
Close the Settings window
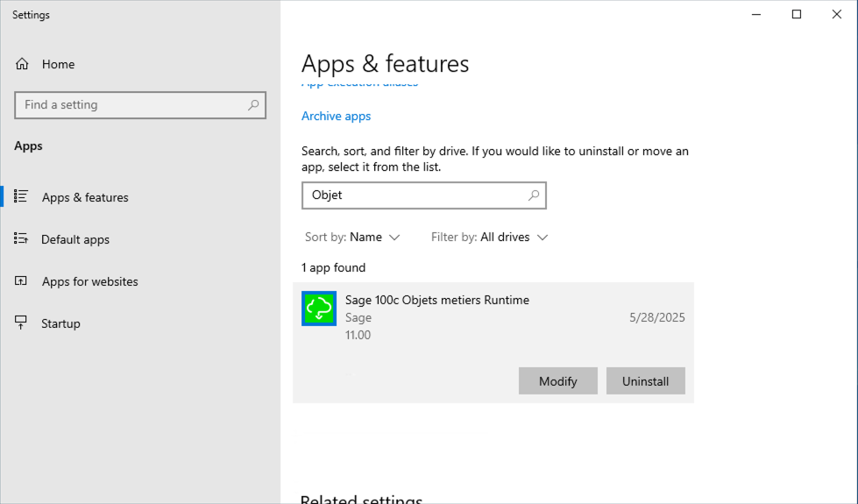tap(837, 14)
